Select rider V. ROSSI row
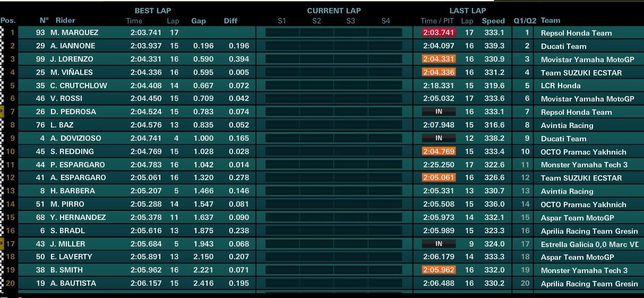The width and height of the screenshot is (644, 298). coord(322,98)
